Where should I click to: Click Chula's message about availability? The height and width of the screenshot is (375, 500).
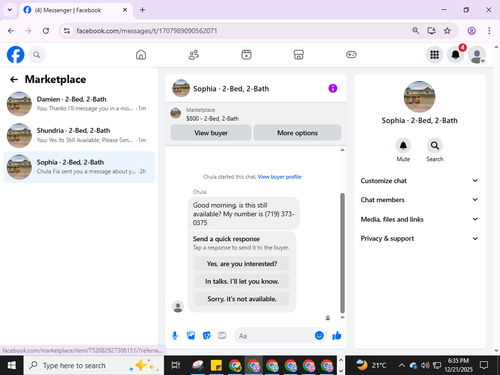(x=243, y=214)
